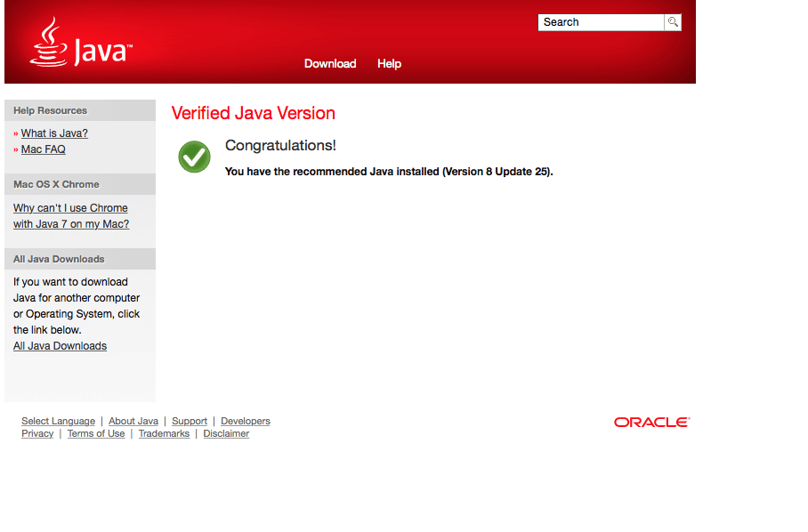Click the Help Resources sidebar heading
The height and width of the screenshot is (532, 808).
tap(51, 110)
